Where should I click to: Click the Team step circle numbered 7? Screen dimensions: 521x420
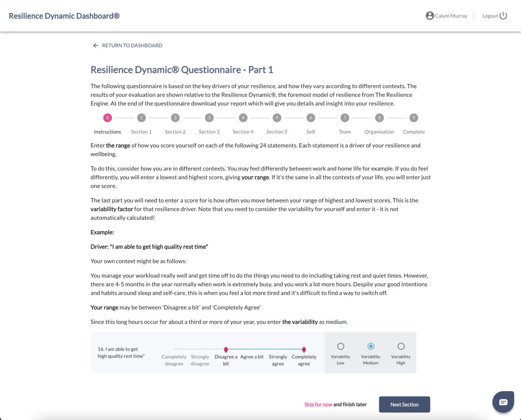(x=344, y=118)
